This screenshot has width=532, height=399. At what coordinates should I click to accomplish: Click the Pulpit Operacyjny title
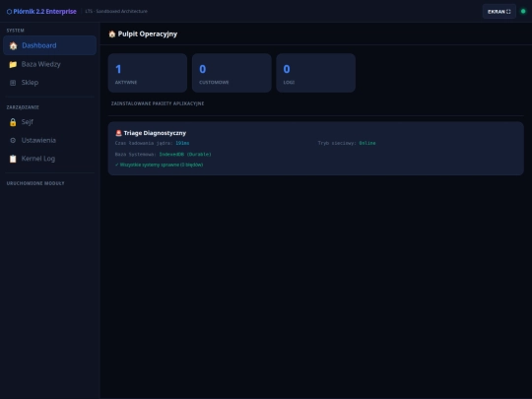coord(147,33)
